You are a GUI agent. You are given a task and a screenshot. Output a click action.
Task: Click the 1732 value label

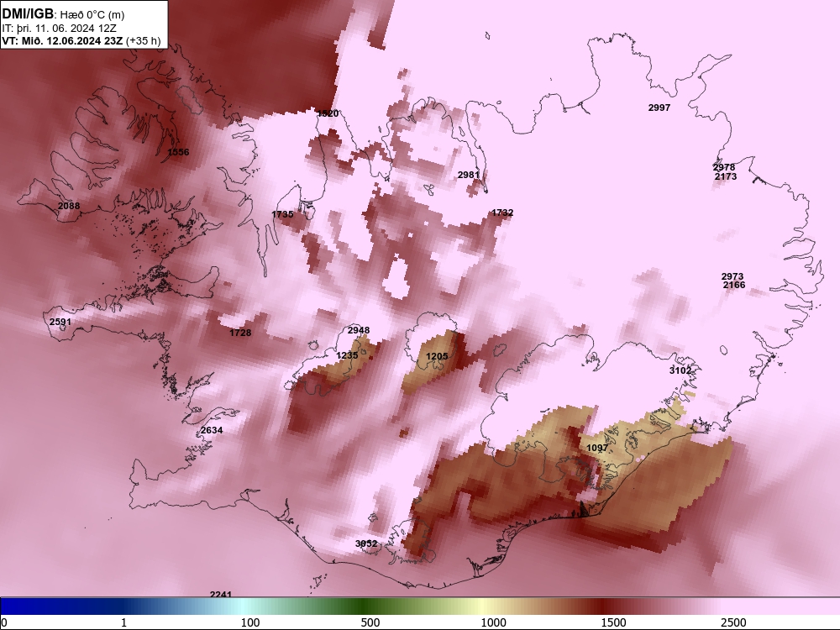click(502, 213)
